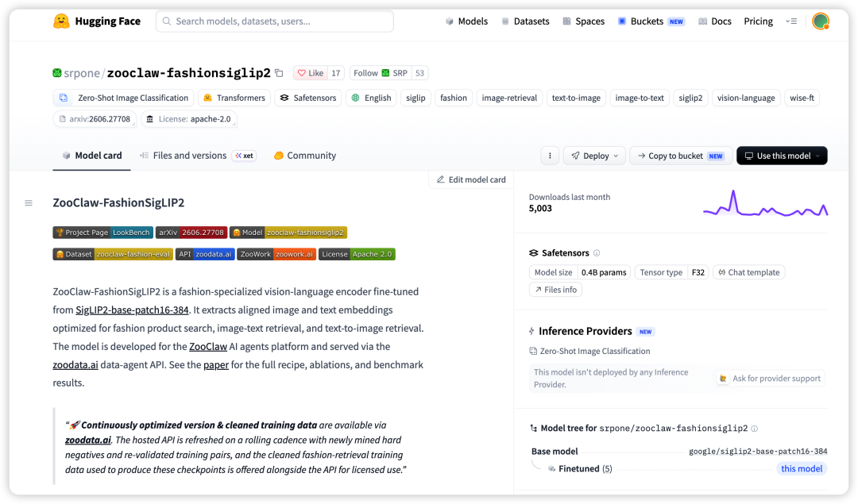
Task: Open the Community tab
Action: (305, 156)
